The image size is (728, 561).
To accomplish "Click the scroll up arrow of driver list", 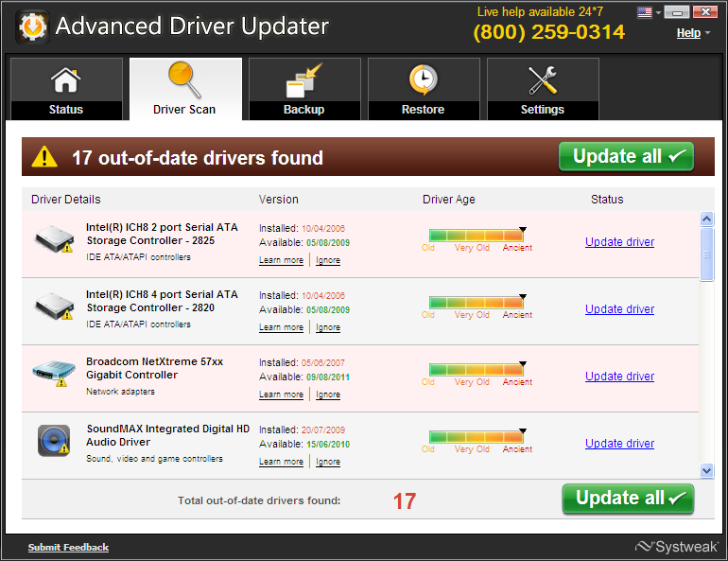I will (x=706, y=219).
